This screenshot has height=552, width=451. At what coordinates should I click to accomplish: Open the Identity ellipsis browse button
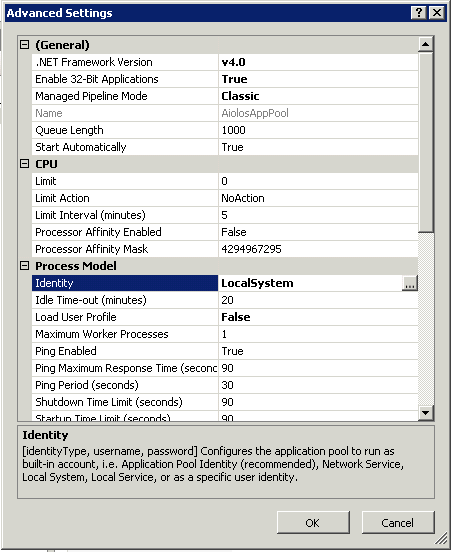409,283
